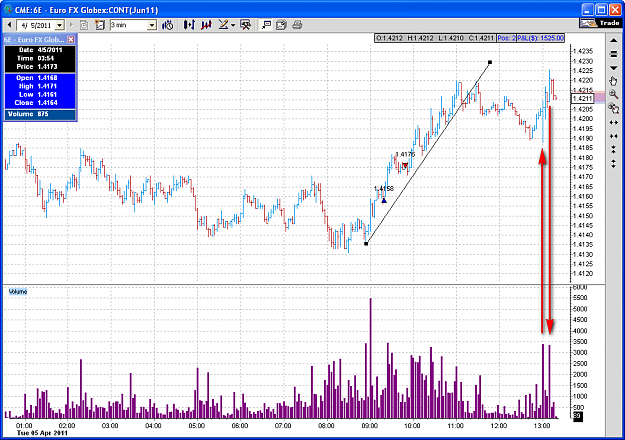Select the magnifier zoom tool
This screenshot has height=440, width=625.
tap(614, 94)
